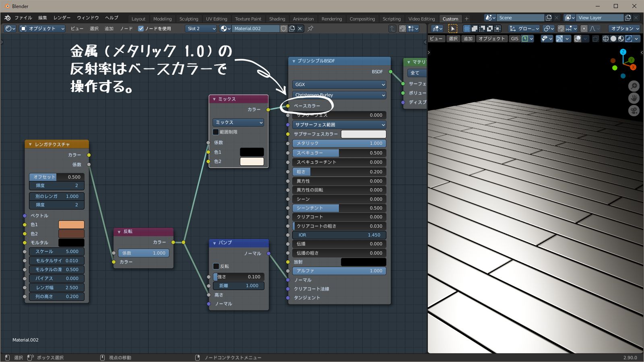Viewport: 644px width, 362px height.
Task: Click オブジェクト button in viewport header
Action: pos(491,39)
